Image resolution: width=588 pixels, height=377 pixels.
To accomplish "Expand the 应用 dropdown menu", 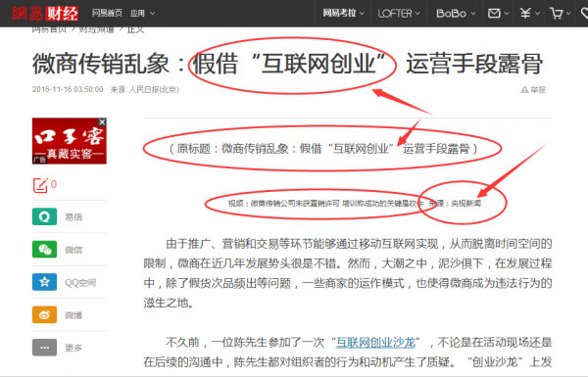I will click(142, 13).
